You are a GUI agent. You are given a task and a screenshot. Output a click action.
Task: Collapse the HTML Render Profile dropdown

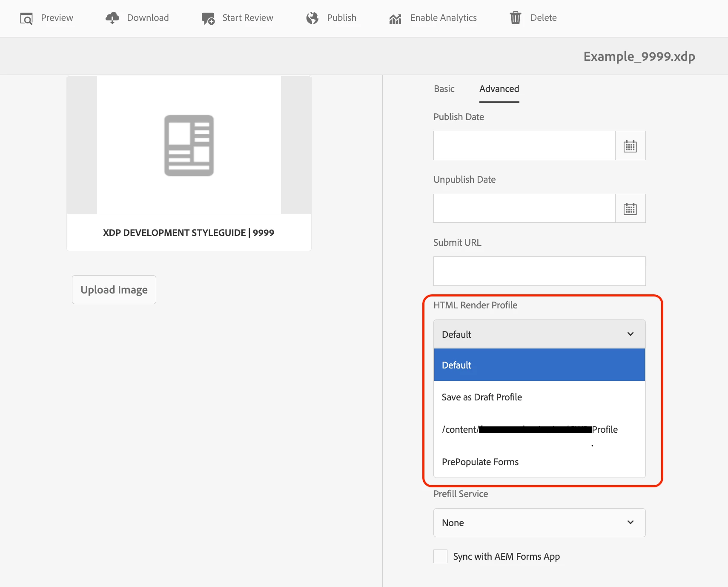tap(539, 334)
